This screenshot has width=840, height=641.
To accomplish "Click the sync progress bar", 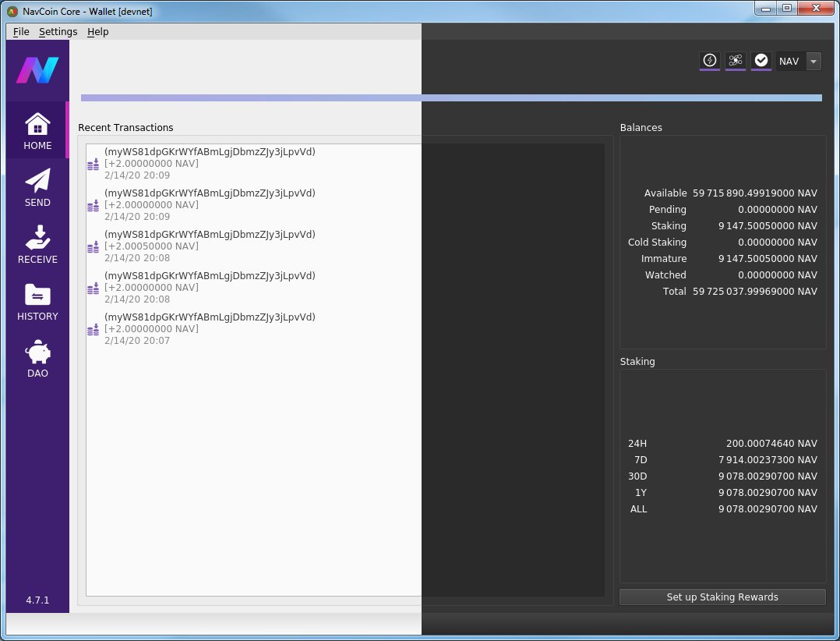I will click(451, 97).
